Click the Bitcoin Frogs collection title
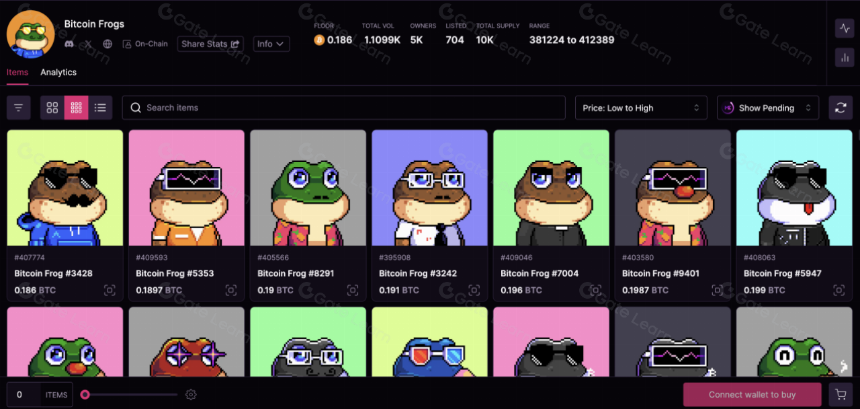 point(94,24)
